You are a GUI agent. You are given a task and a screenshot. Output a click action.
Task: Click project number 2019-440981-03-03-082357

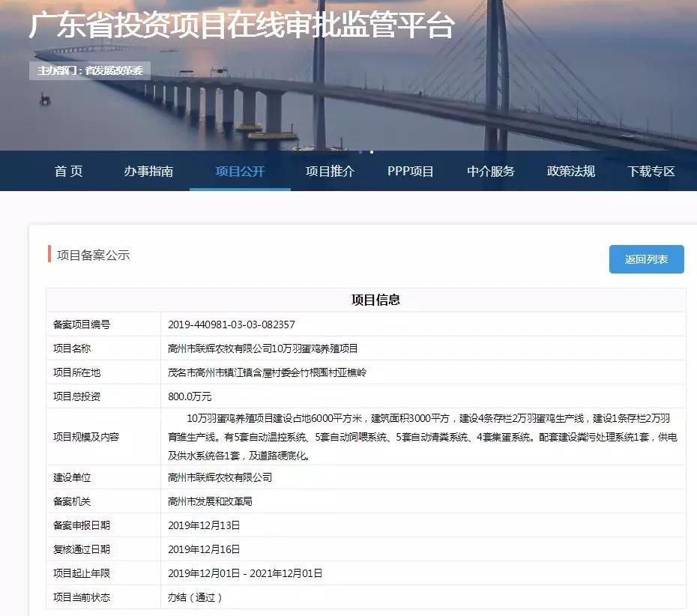tap(232, 324)
